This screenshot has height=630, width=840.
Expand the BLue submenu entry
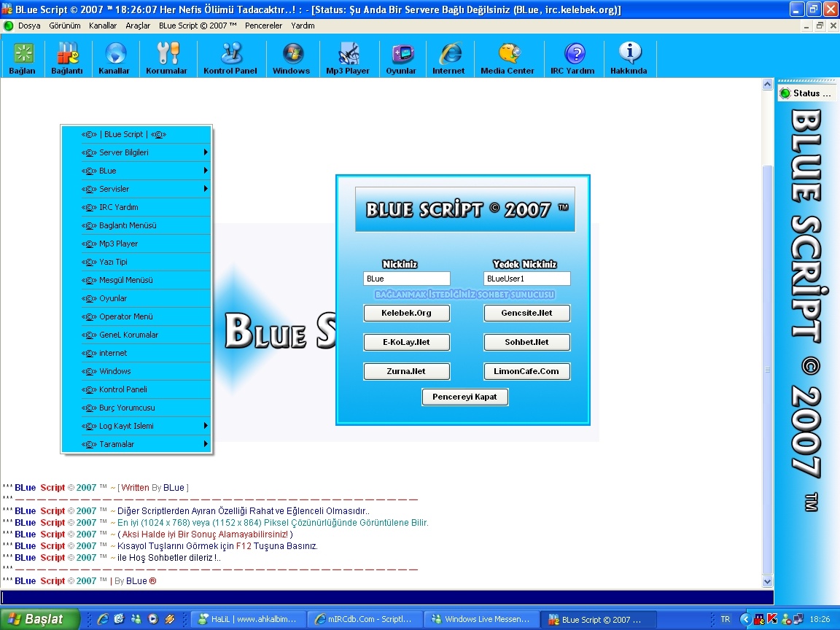(136, 171)
